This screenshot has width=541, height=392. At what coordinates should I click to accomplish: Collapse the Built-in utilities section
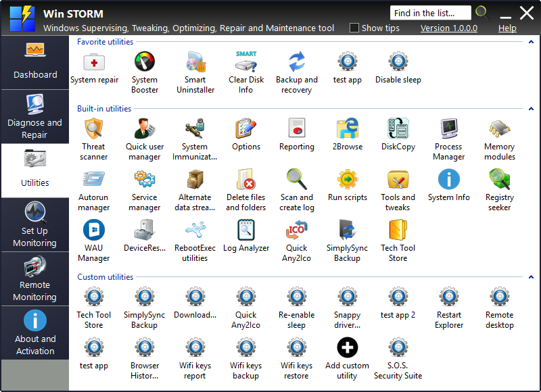tap(531, 109)
